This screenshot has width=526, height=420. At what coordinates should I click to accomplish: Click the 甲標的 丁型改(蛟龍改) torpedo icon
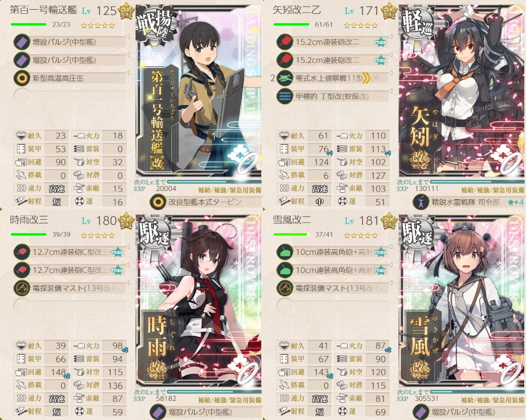coord(285,96)
